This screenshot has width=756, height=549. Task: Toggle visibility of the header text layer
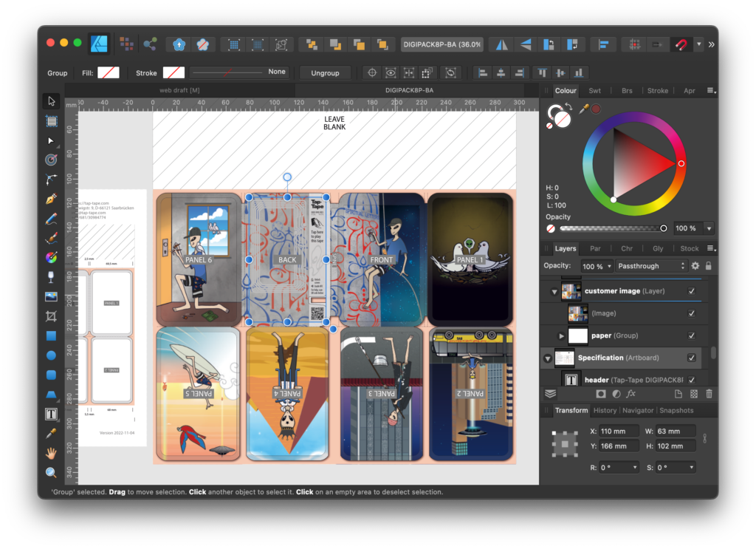pos(692,380)
